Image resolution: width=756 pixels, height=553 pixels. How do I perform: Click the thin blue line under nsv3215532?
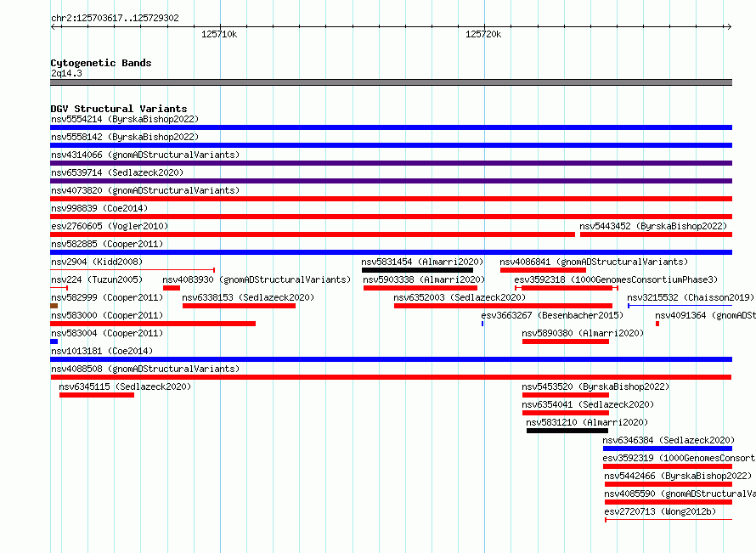[680, 306]
